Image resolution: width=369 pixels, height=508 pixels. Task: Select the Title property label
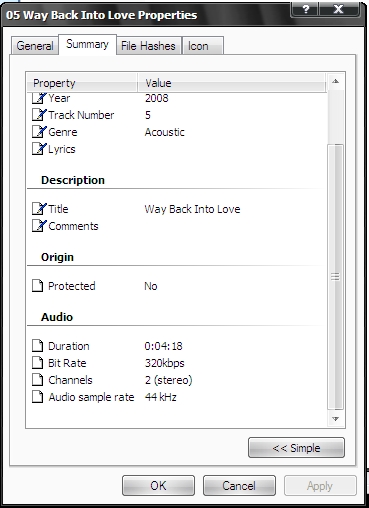(58, 209)
